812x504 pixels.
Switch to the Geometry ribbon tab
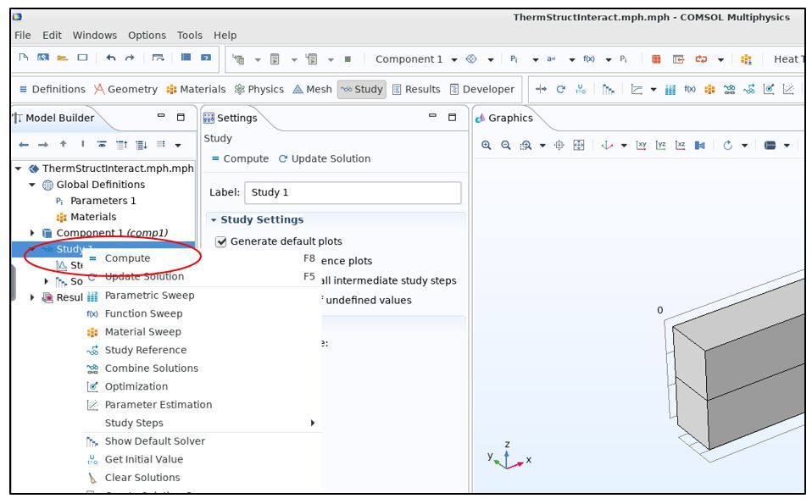click(x=125, y=90)
